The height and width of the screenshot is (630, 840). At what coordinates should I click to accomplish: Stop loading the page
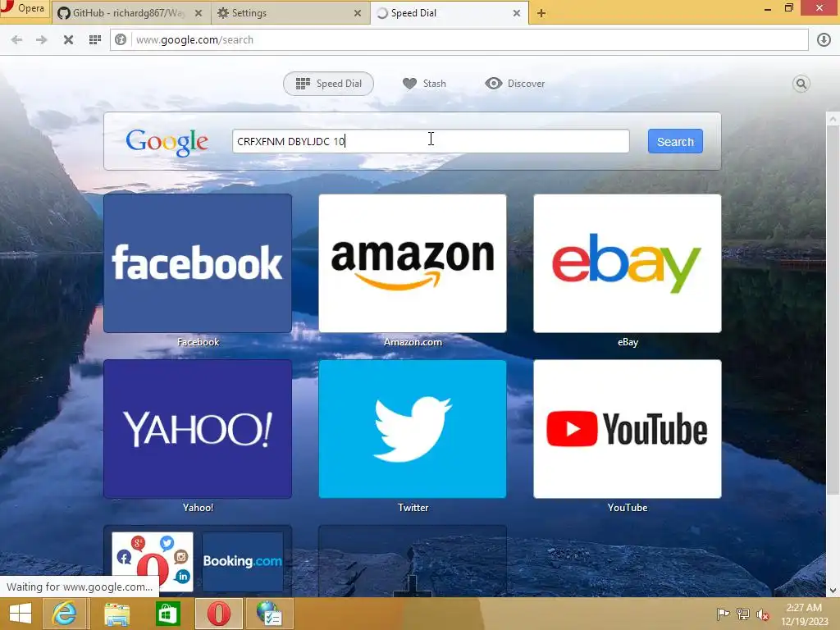coord(68,39)
